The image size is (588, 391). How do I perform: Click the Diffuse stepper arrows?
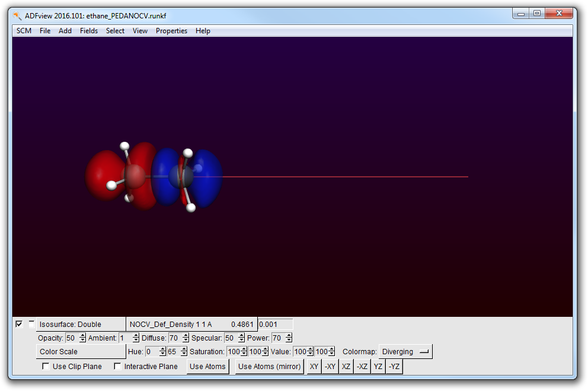(186, 338)
